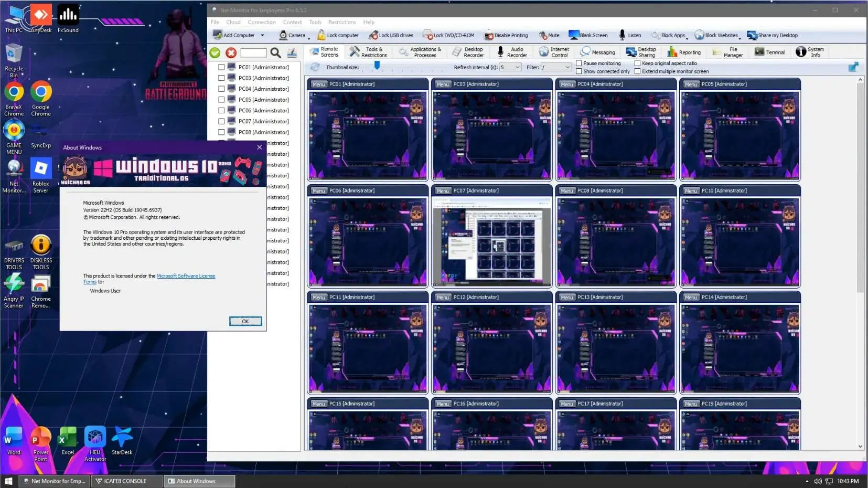Open the Menu button of the PC12 thumbnail
The width and height of the screenshot is (868, 488).
pos(443,297)
